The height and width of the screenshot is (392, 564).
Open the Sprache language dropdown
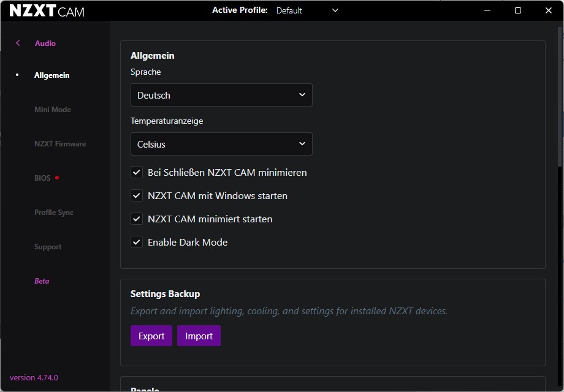(x=221, y=95)
